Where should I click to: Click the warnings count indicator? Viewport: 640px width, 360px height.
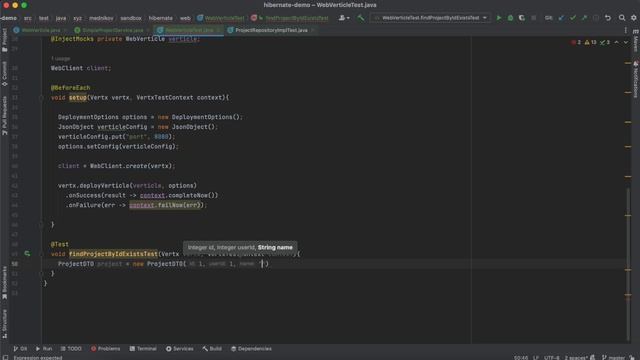(591, 42)
